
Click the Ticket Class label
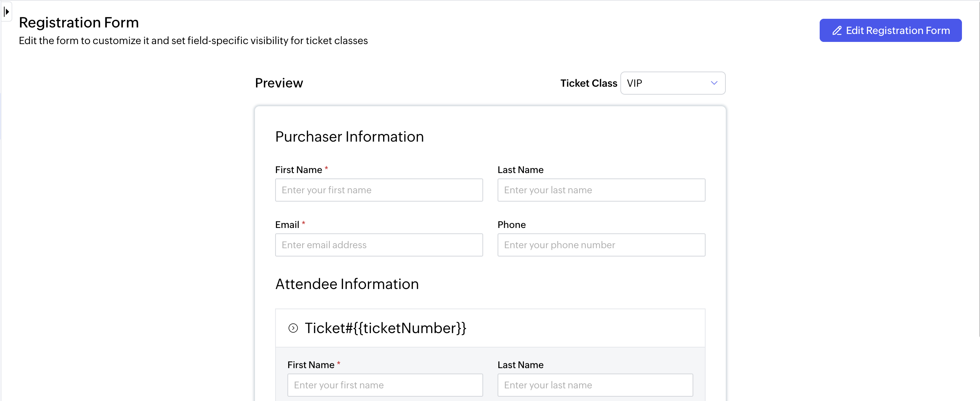click(589, 83)
